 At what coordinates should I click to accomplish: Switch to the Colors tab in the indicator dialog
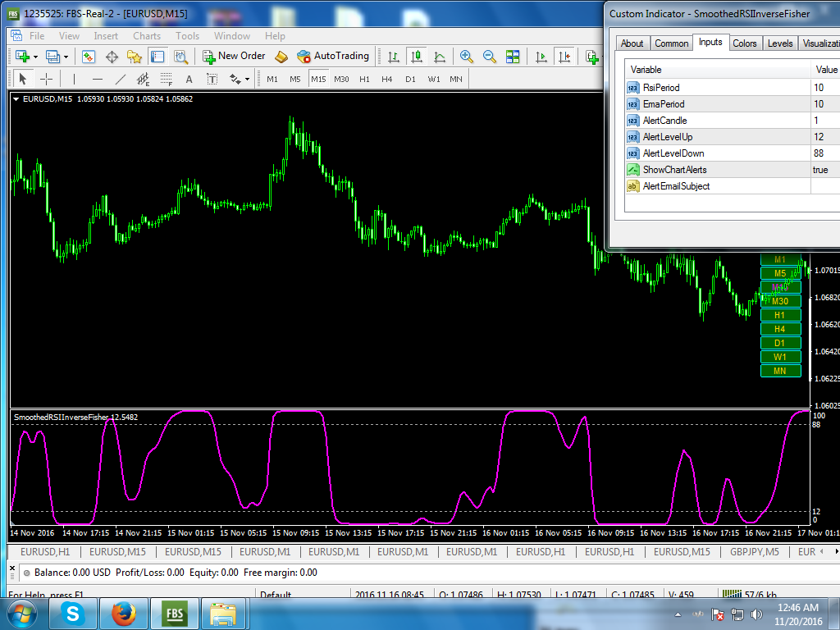click(745, 43)
